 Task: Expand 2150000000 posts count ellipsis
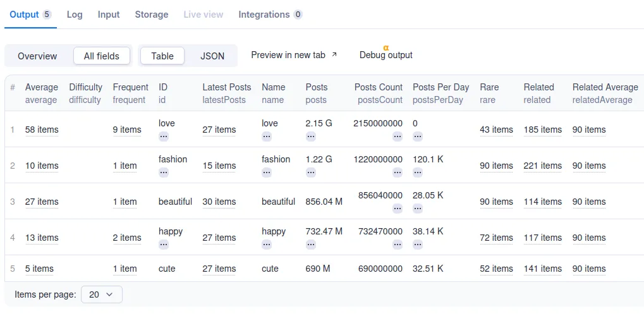tap(397, 136)
